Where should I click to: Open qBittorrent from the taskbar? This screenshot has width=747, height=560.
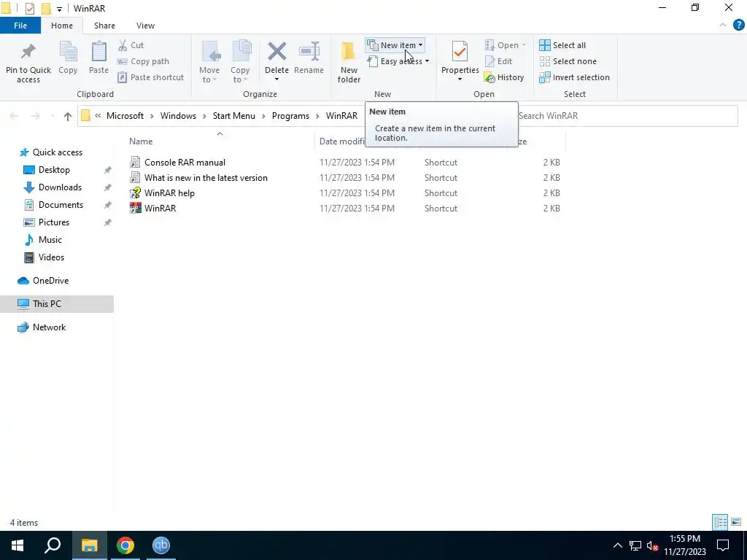161,545
